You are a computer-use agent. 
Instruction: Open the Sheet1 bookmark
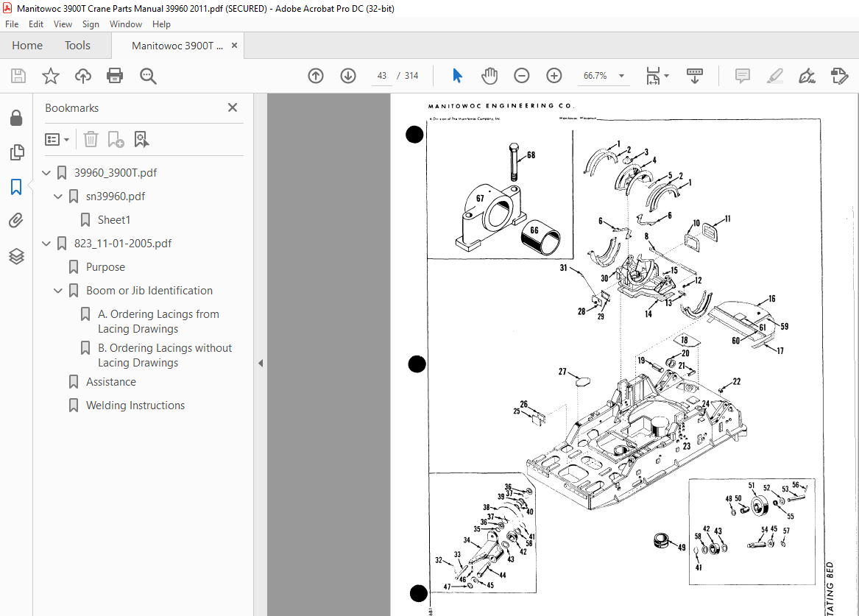[114, 219]
